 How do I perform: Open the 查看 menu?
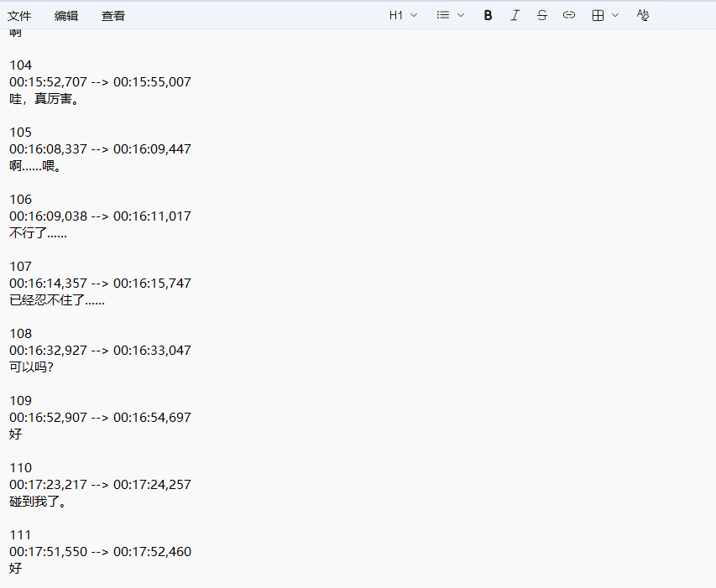tap(113, 16)
